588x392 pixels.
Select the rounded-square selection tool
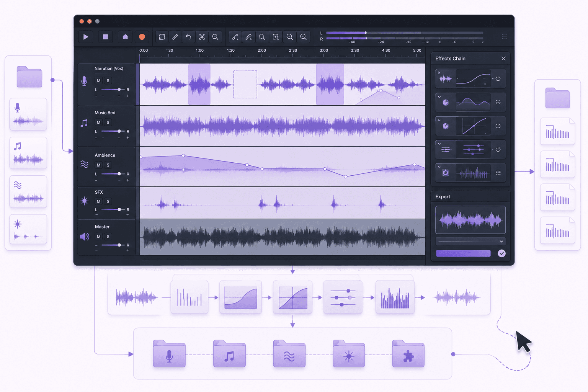(162, 37)
